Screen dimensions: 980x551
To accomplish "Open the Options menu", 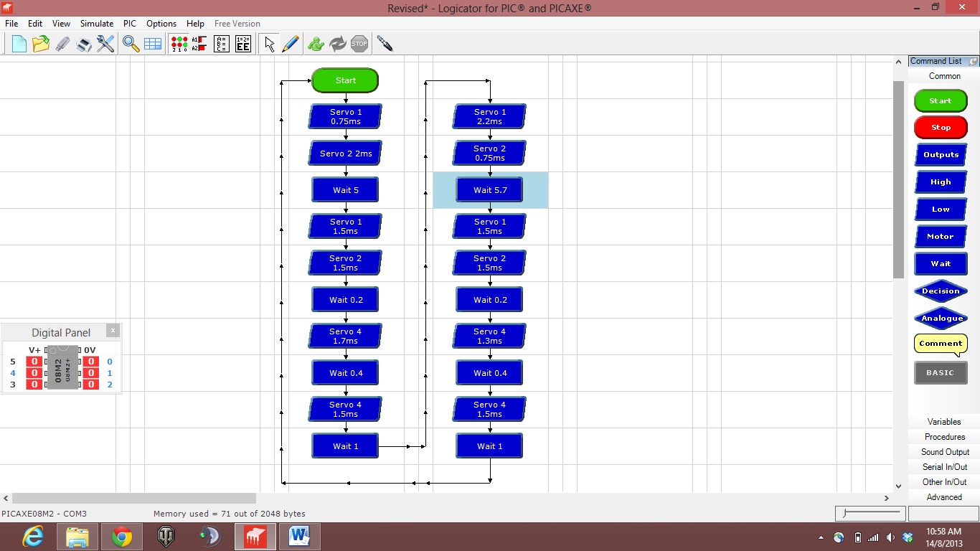I will tap(161, 24).
